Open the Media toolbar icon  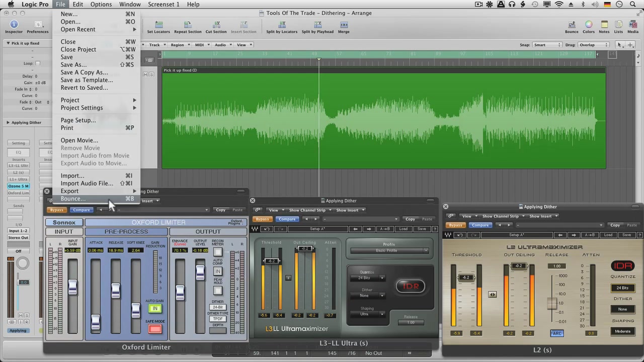633,25
